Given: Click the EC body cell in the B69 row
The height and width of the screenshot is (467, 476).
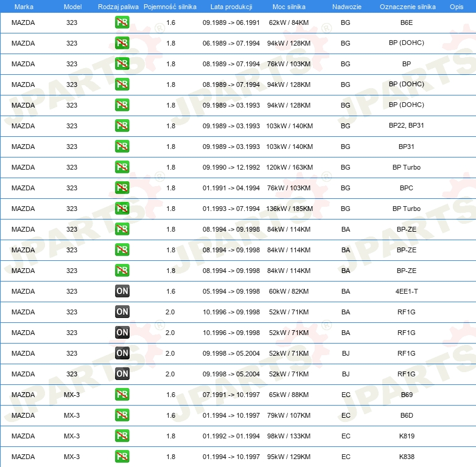Looking at the screenshot, I should (x=346, y=395).
